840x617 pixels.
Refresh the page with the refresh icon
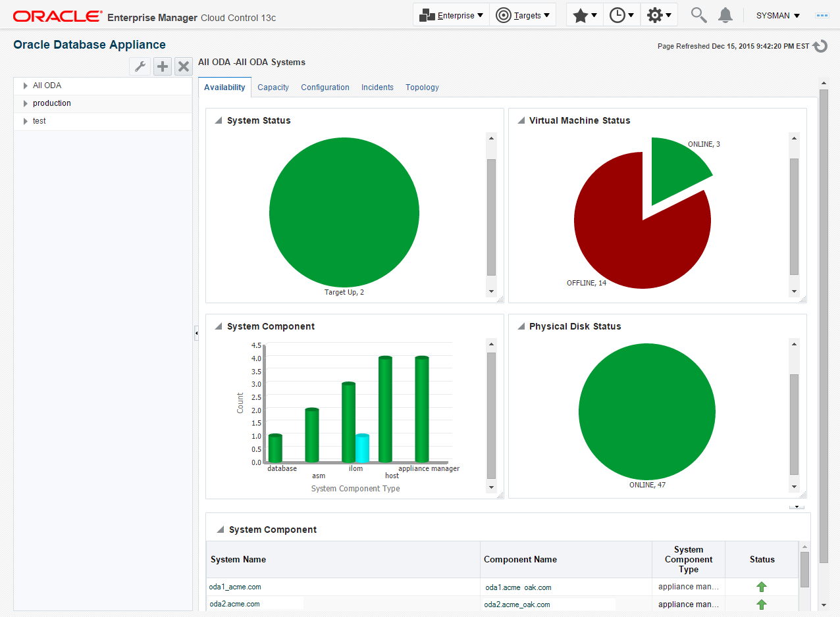tap(820, 46)
